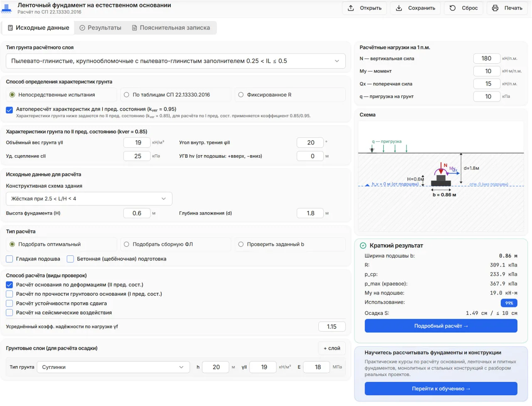Enable Расчёт по прочности грунтового основания
Viewport: 532px width, 406px height.
[x=9, y=294]
